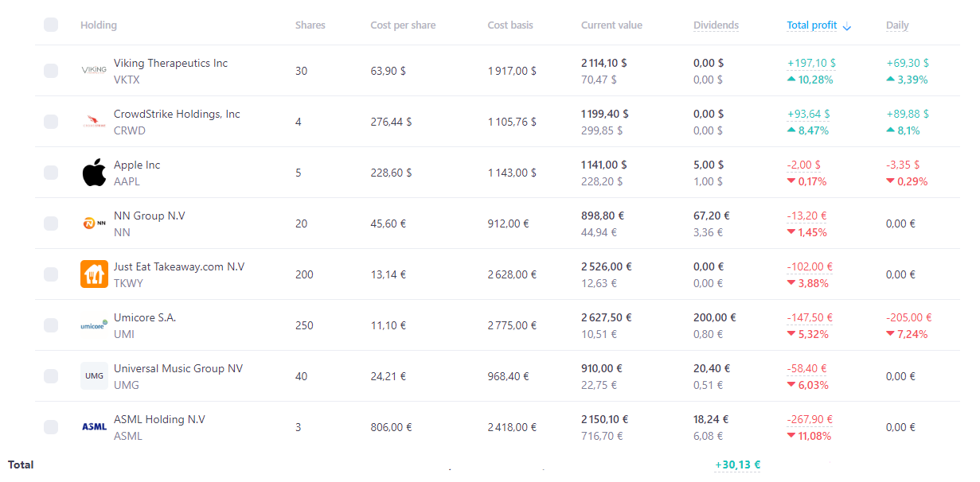980x482 pixels.
Task: Check the ASML Holding row checkbox
Action: tap(51, 427)
